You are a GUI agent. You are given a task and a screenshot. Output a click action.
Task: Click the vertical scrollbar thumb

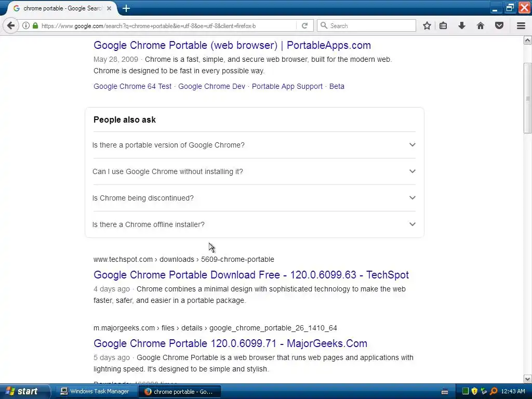(x=528, y=98)
